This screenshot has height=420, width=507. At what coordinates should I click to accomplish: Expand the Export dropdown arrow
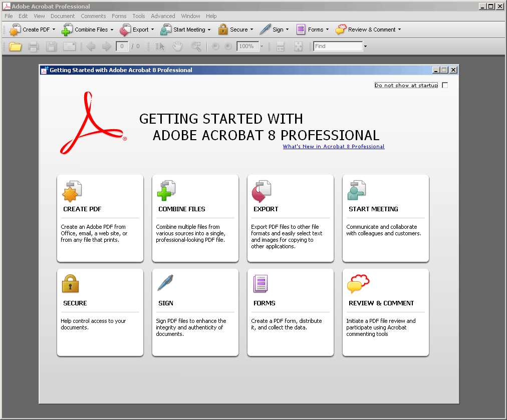[x=153, y=30]
